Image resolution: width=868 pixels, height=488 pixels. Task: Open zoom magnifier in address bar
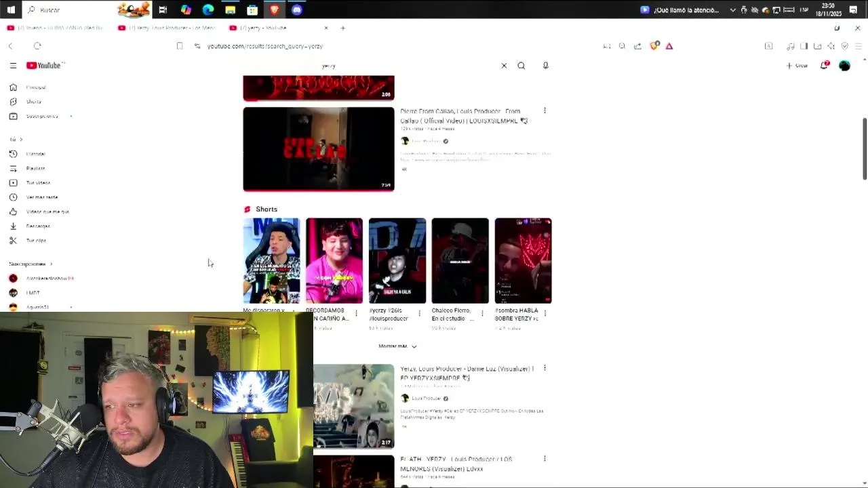click(x=622, y=46)
